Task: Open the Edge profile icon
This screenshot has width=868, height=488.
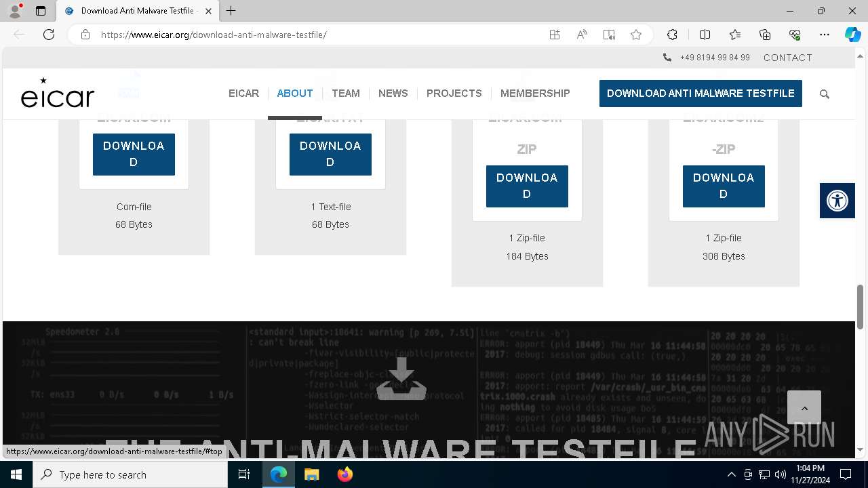Action: (x=15, y=11)
